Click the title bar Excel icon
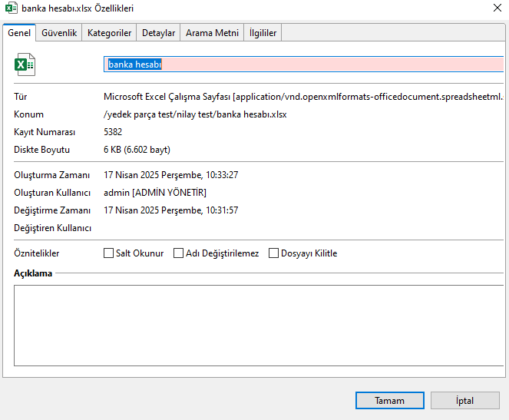Screen dimensions: 509x420 click(12, 8)
